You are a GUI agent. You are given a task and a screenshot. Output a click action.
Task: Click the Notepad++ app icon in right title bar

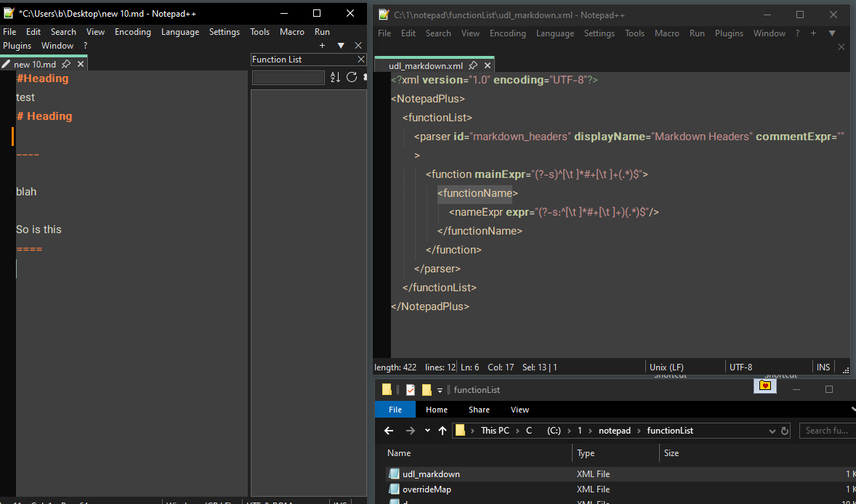384,15
